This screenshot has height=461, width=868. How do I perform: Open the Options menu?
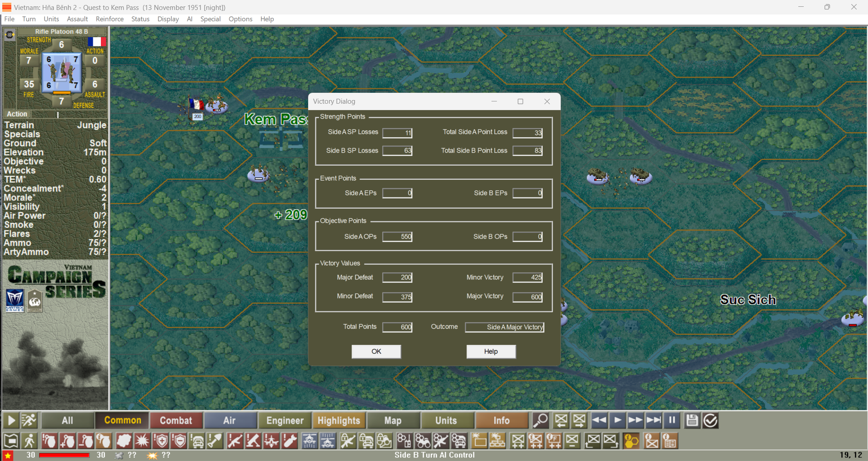point(240,19)
